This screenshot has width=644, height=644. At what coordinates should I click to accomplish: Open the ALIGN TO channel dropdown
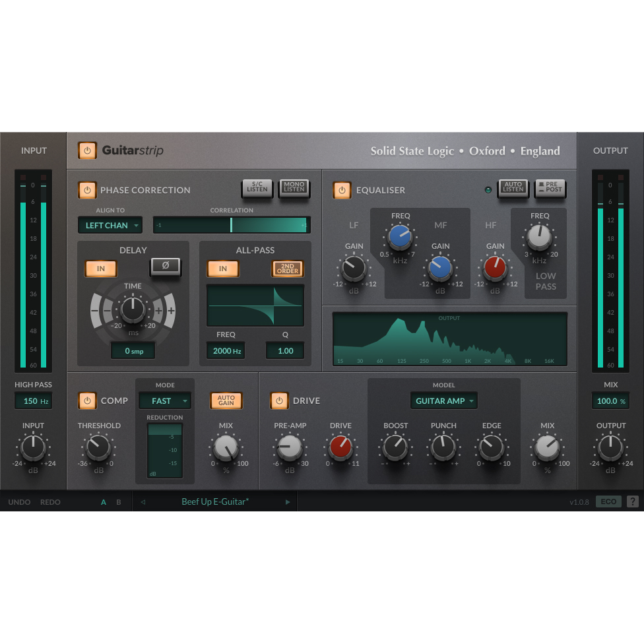tap(110, 225)
